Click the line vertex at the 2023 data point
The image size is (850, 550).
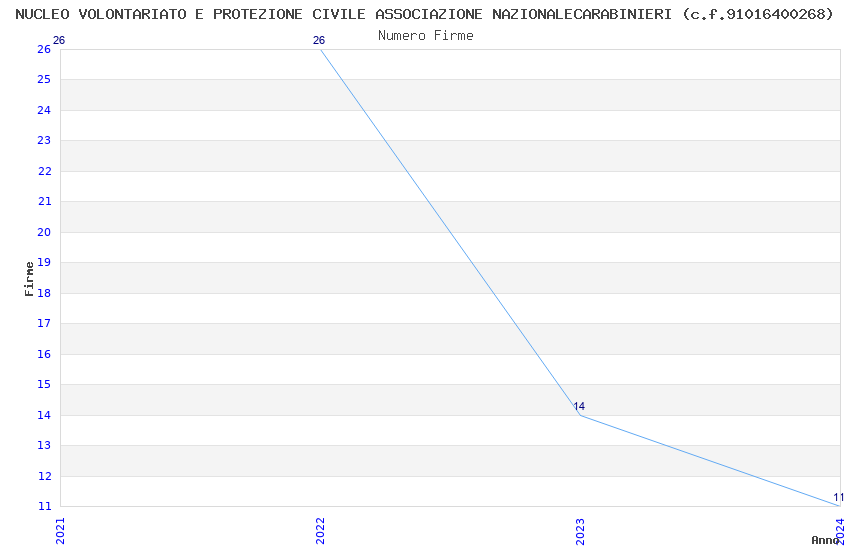point(580,415)
